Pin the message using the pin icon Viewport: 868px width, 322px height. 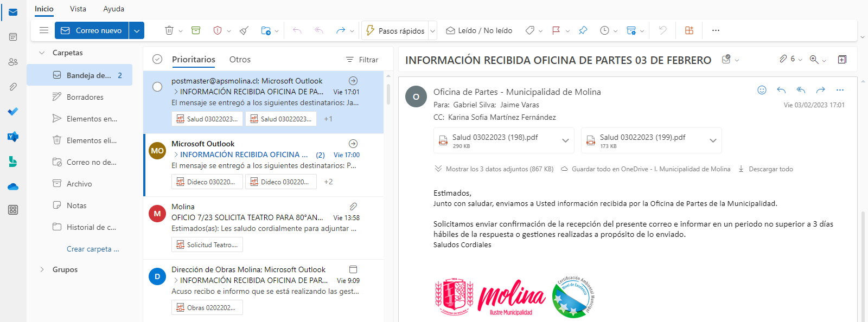click(583, 31)
